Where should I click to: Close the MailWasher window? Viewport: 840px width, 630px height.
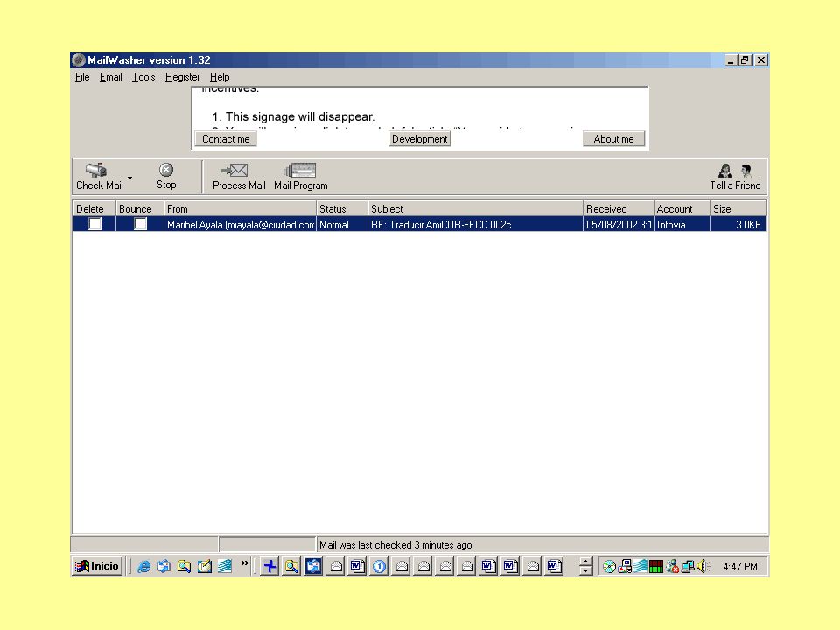pyautogui.click(x=760, y=60)
